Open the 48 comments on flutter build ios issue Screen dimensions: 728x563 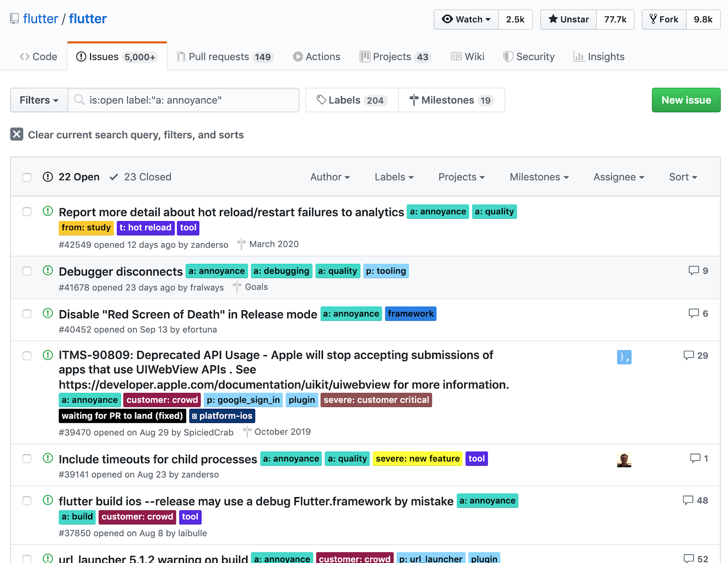click(x=696, y=500)
